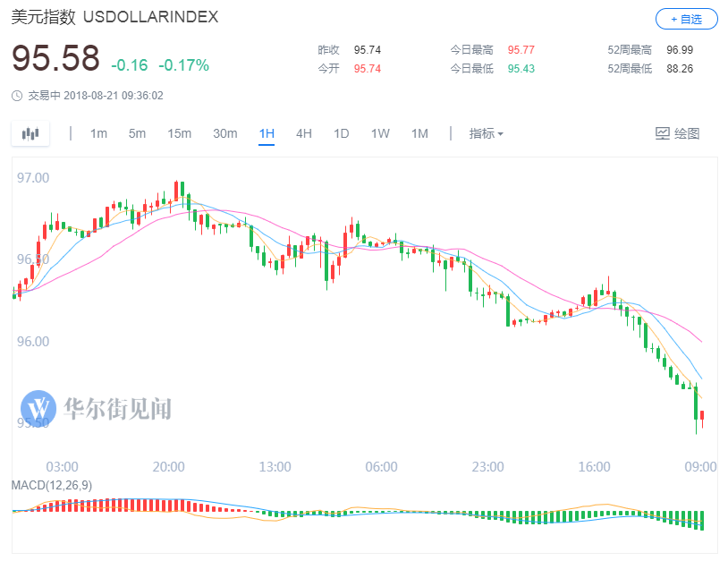Screen dimensions: 728x561
Task: Open the 绘图 drawing tool
Action: point(677,133)
